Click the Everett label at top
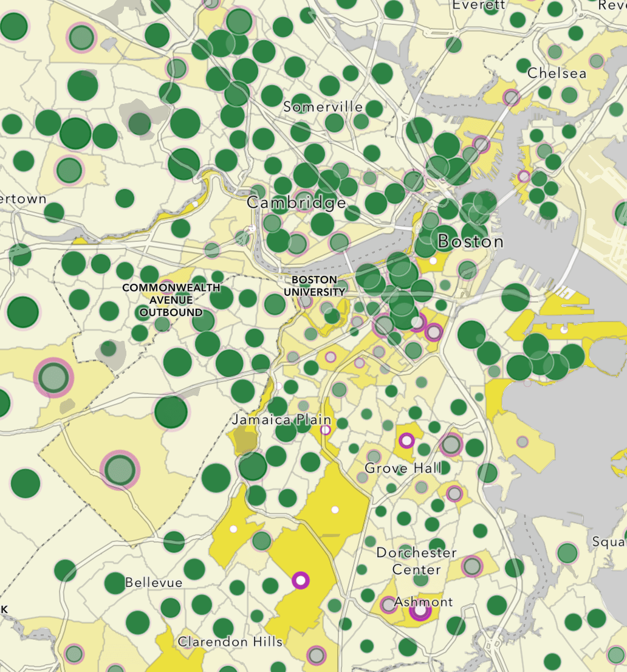 (x=479, y=5)
